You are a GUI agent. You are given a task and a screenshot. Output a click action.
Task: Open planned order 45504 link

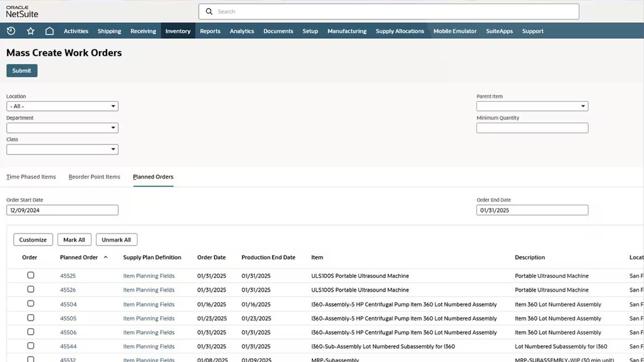pyautogui.click(x=68, y=304)
